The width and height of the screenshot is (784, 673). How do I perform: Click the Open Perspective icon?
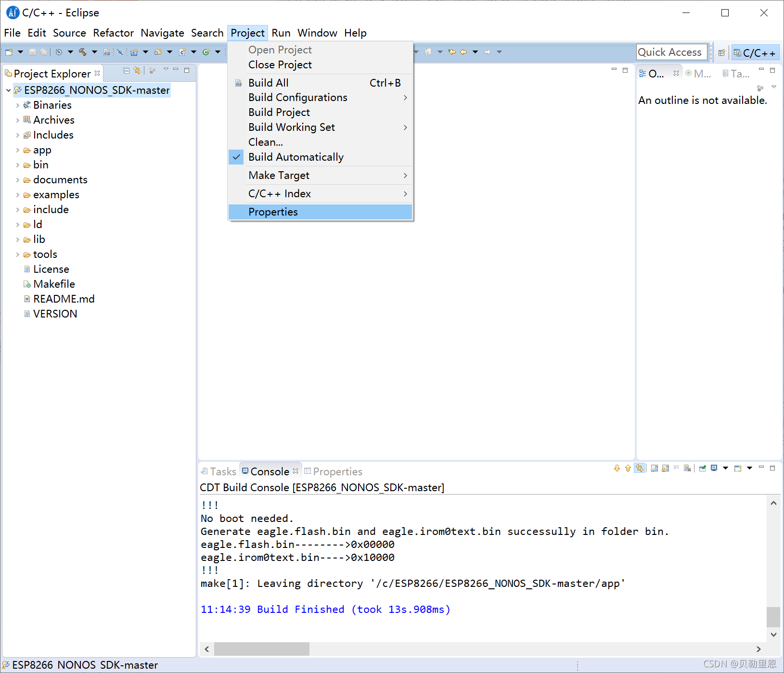tap(721, 52)
